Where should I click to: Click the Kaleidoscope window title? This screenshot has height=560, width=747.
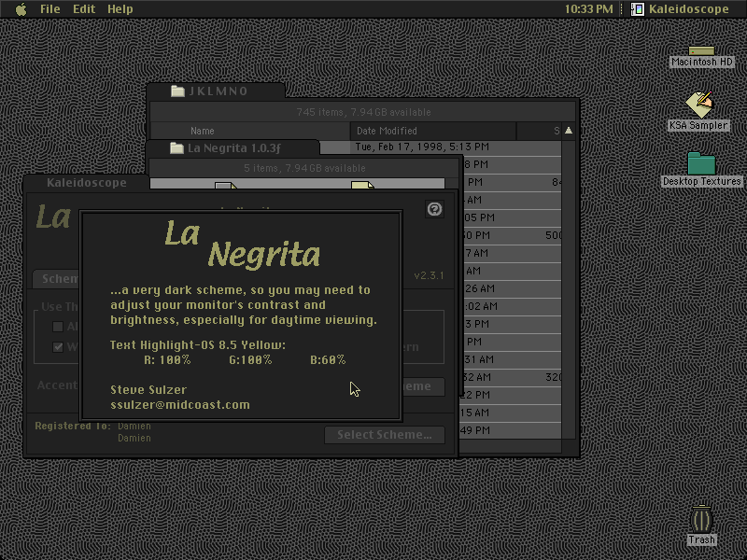87,183
